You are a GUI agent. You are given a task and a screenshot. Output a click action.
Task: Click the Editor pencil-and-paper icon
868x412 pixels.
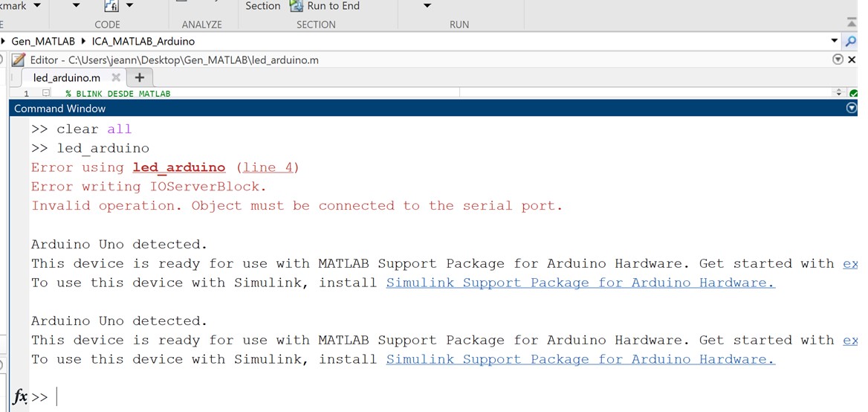pos(19,59)
